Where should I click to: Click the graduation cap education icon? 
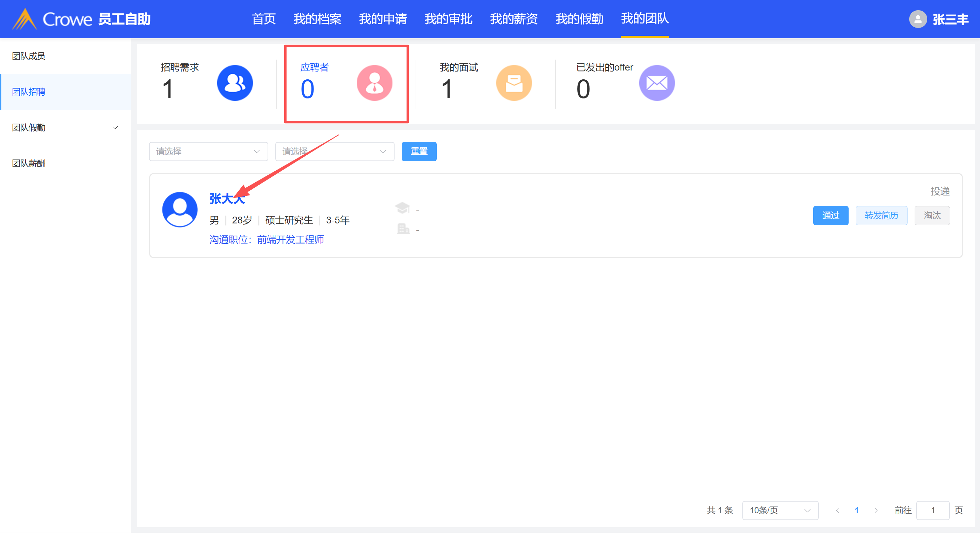click(x=402, y=208)
